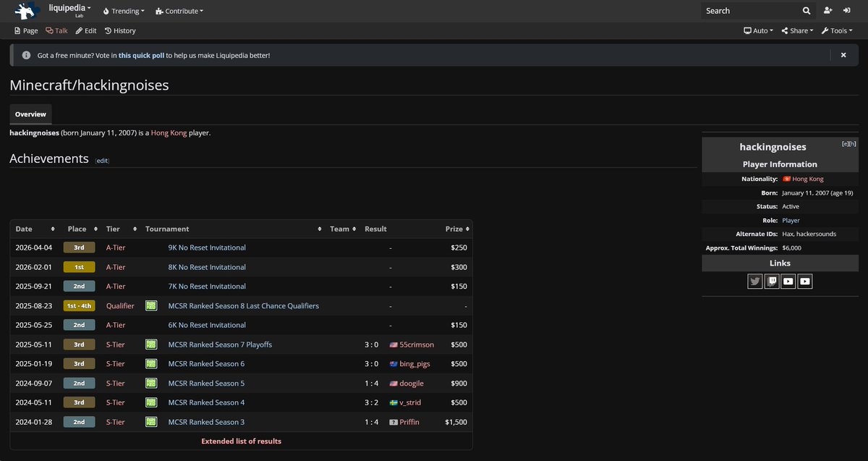This screenshot has height=461, width=868.
Task: Open the YouTube icon beside the Twitch icon
Action: click(x=788, y=282)
